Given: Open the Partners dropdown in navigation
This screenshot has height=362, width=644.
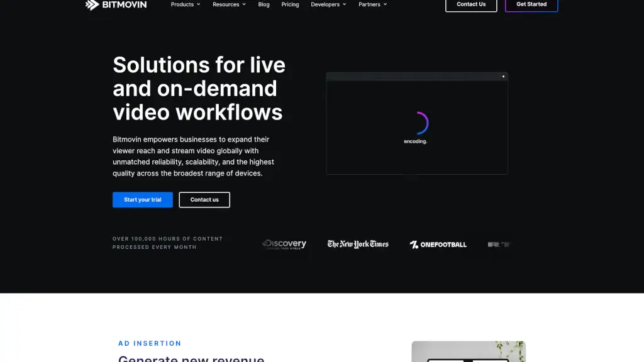Looking at the screenshot, I should click(372, 4).
